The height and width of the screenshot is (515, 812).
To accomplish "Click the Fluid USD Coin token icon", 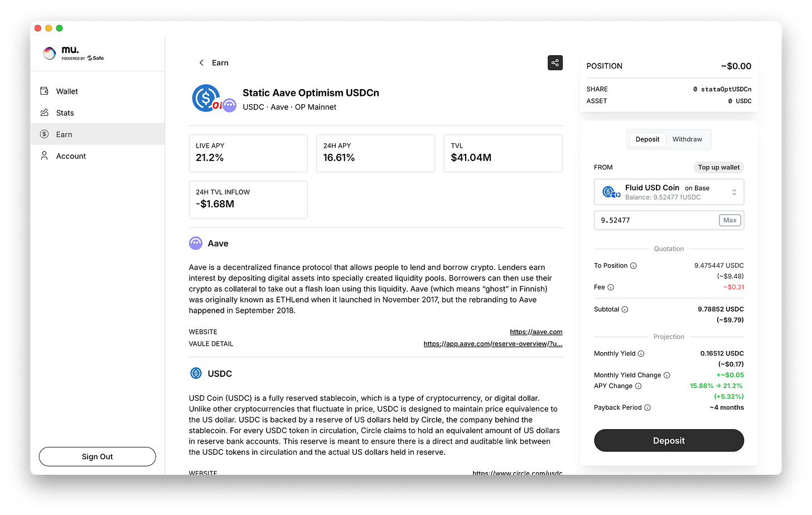I will click(x=611, y=192).
